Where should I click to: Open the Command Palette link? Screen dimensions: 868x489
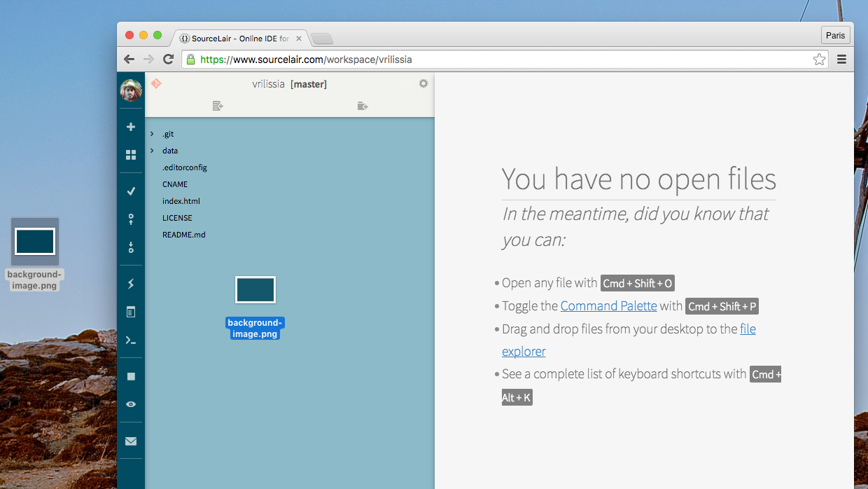coord(608,305)
